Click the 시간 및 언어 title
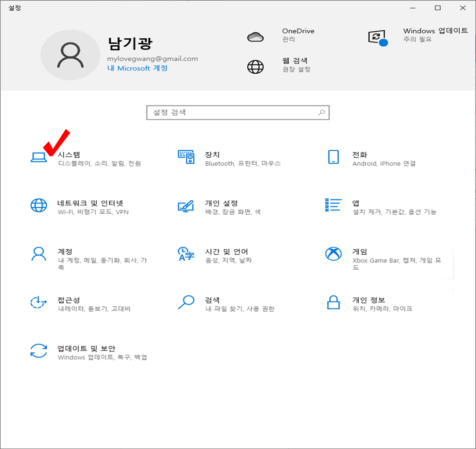 (x=227, y=252)
